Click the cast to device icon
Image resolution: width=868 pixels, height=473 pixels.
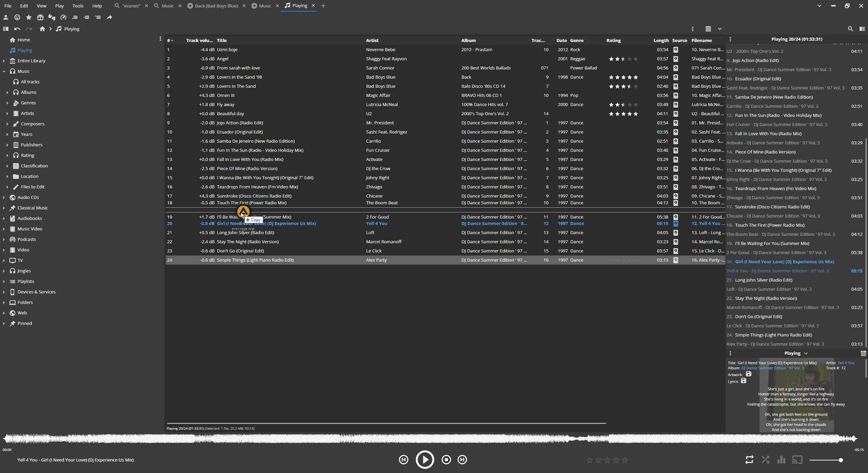[x=797, y=460]
